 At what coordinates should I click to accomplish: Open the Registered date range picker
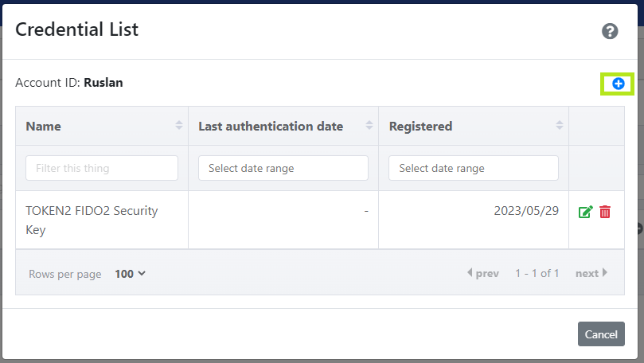(474, 168)
